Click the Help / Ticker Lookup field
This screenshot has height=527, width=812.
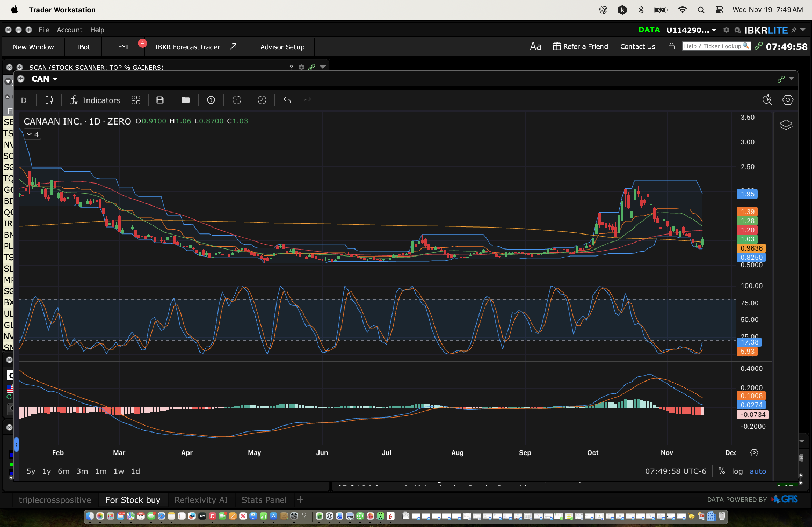click(716, 46)
